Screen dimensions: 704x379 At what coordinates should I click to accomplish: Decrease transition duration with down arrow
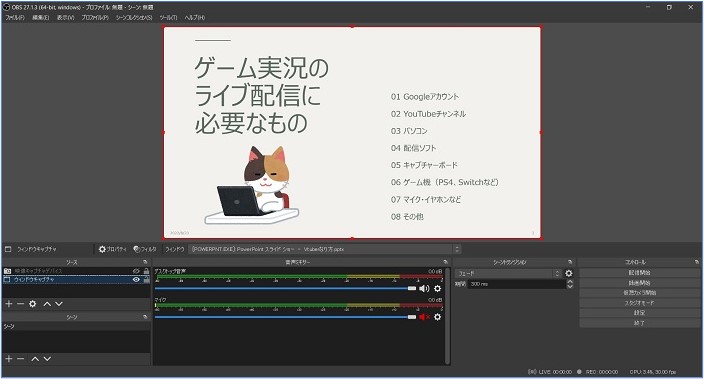[570, 286]
